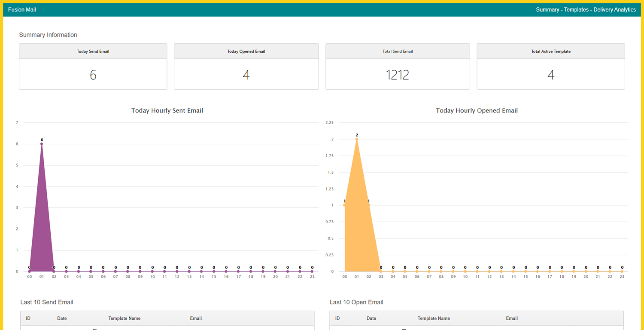Click the Today Hourly Sent Email chart title
Viewport: 644px width, 330px height.
(167, 111)
